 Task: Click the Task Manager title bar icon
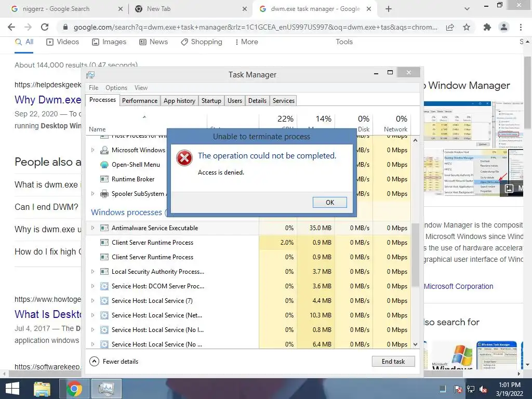[x=90, y=75]
